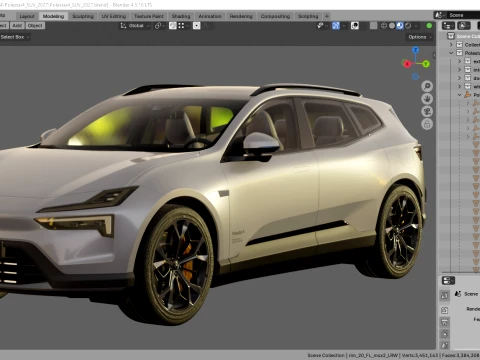Expand the fourth child collection under Polestar
This screenshot has width=480, height=360.
[x=460, y=86]
